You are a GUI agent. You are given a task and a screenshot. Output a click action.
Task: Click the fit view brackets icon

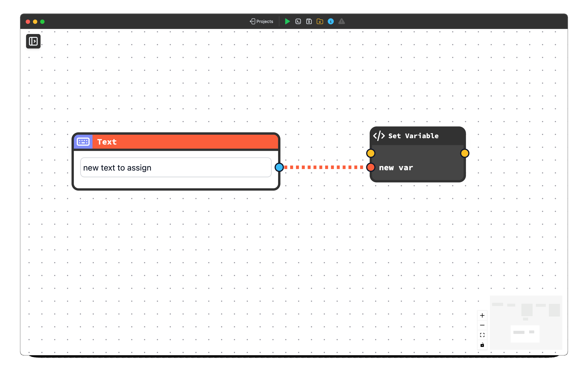coord(482,335)
